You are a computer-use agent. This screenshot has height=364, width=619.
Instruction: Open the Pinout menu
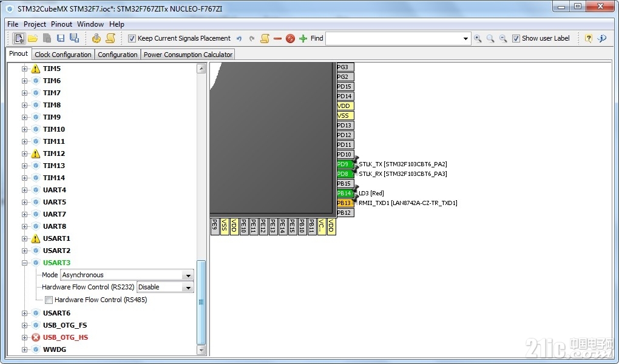[61, 24]
